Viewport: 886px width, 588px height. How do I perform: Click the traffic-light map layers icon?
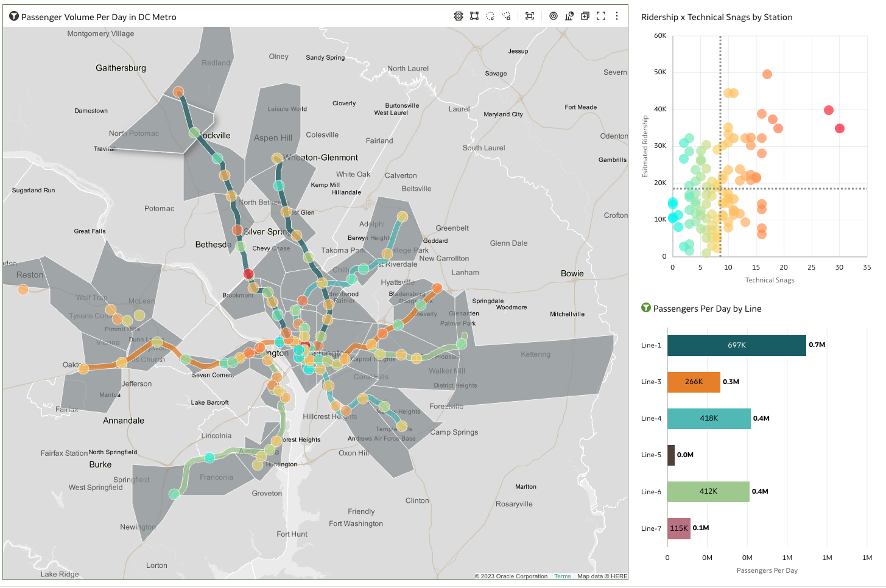coord(459,16)
